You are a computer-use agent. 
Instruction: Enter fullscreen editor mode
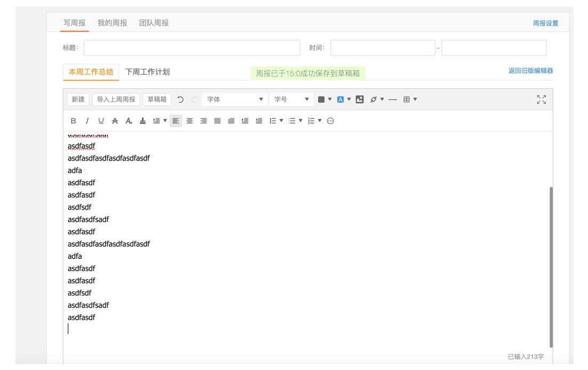[x=542, y=99]
